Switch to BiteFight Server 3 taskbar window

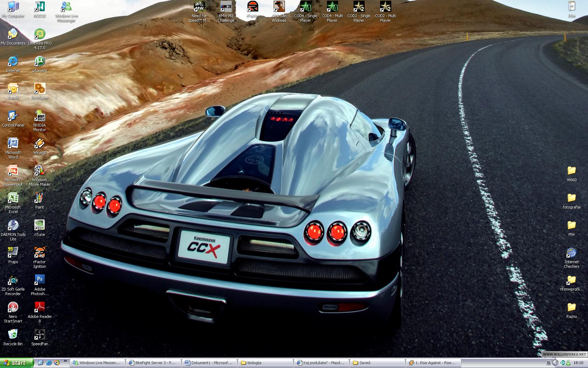click(x=154, y=363)
